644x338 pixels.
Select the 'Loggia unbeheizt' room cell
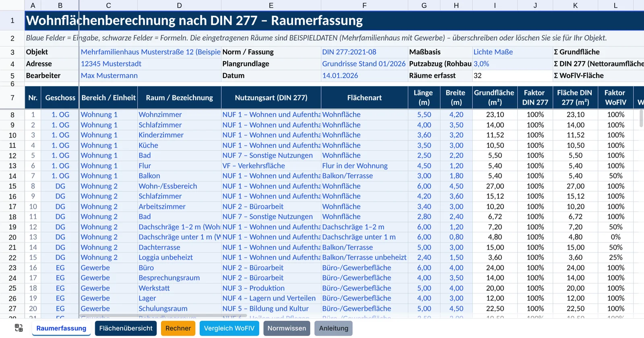(x=179, y=258)
